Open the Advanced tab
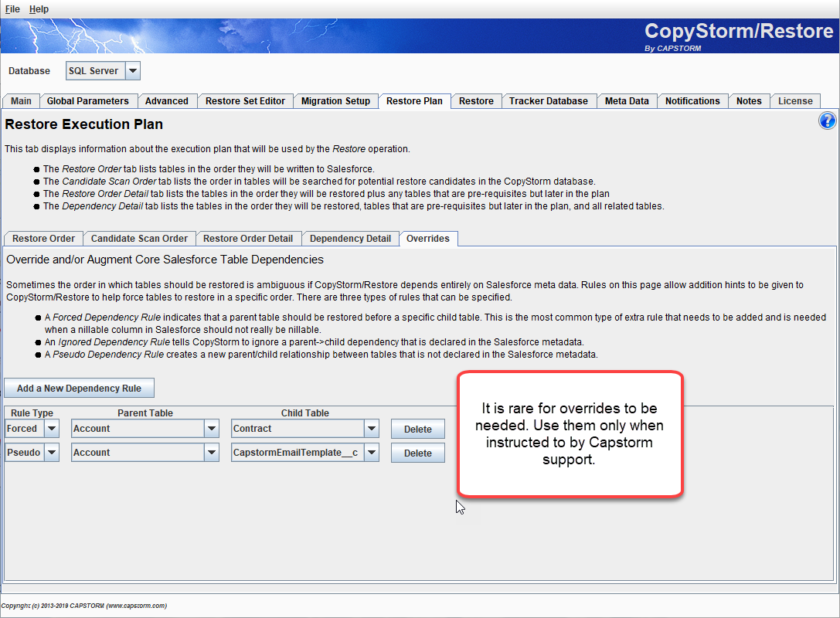 coord(167,101)
